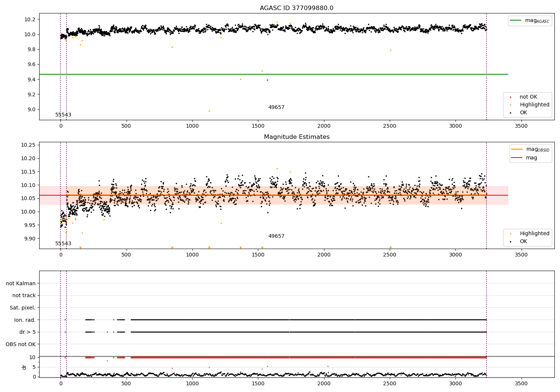Click the 'not Kalman' row label
The height and width of the screenshot is (392, 560).
(x=21, y=283)
